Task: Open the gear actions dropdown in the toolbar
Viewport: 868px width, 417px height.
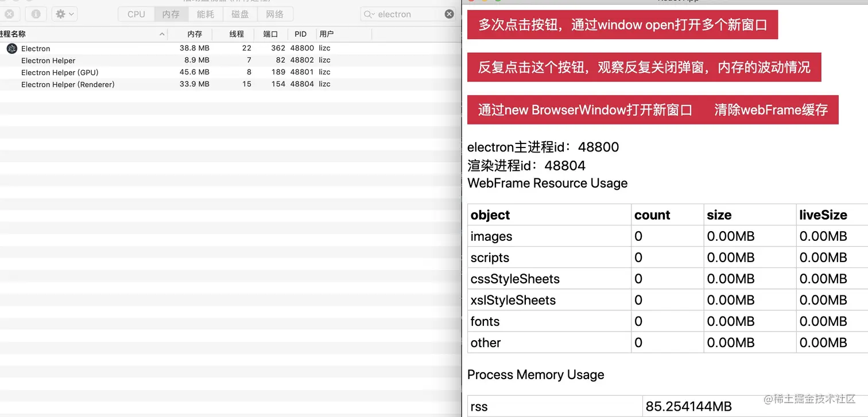Action: [x=64, y=14]
